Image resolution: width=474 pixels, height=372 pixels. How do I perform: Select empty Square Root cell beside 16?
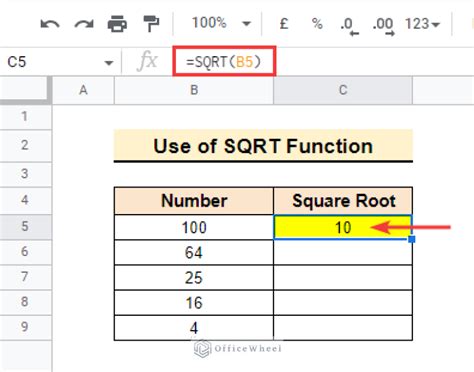[x=343, y=303]
